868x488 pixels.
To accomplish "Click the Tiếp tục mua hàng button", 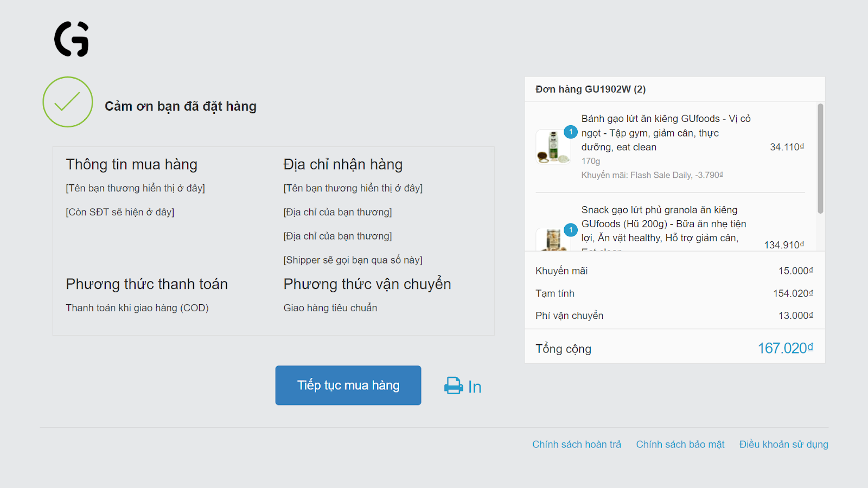I will 348,386.
